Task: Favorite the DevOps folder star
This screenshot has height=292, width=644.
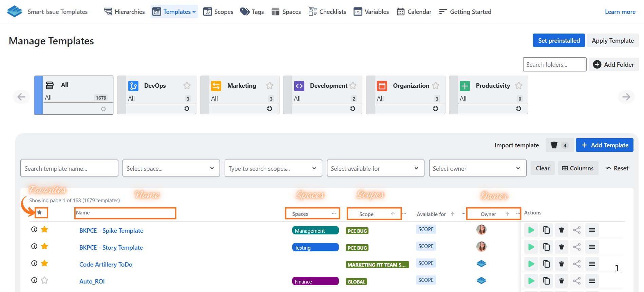Action: coord(187,85)
